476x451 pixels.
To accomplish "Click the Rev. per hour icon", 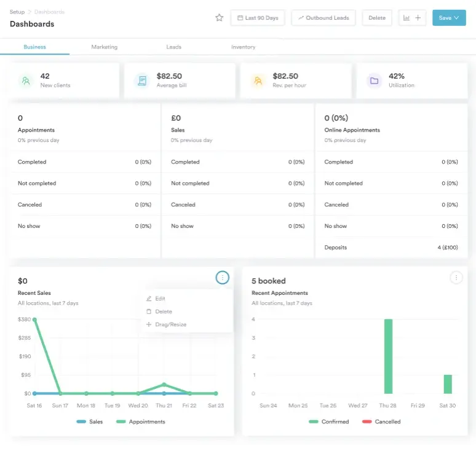I will [258, 80].
